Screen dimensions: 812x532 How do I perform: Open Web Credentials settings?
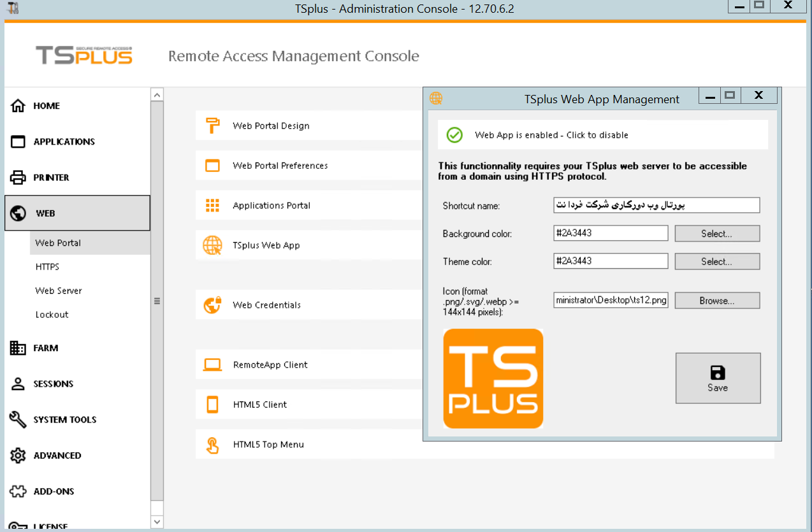(x=266, y=305)
